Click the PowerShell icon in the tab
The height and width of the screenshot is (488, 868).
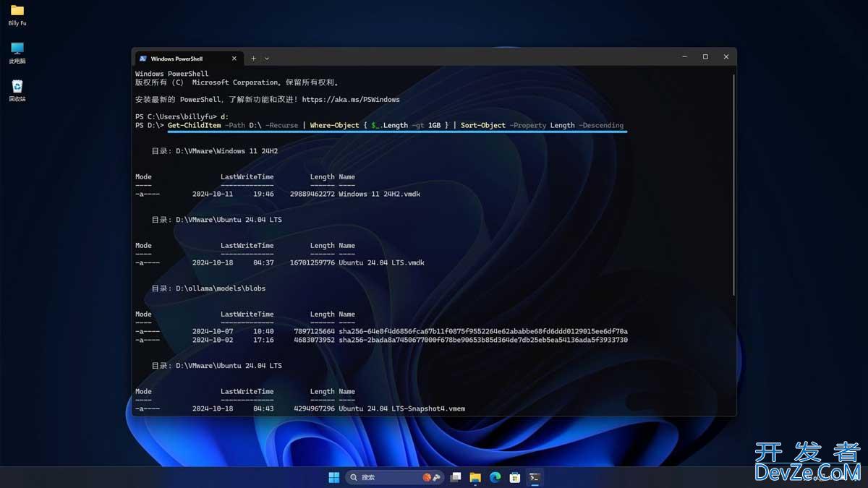[x=143, y=59]
